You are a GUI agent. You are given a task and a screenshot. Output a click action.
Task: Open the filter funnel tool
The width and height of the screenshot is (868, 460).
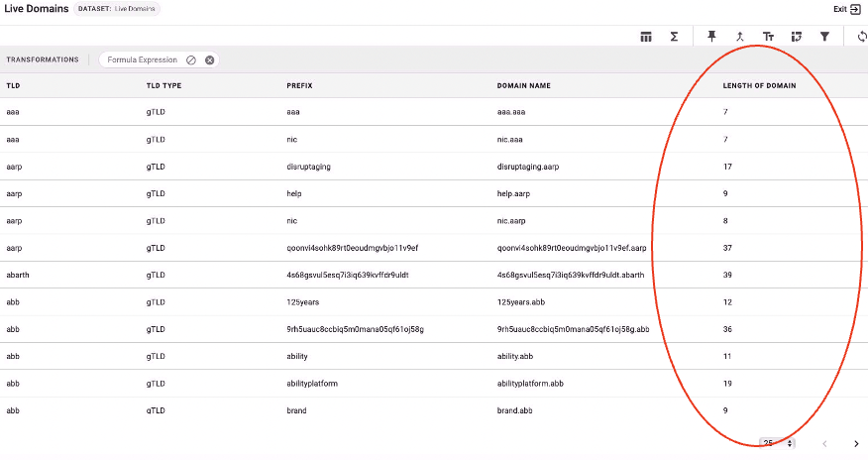tap(824, 37)
